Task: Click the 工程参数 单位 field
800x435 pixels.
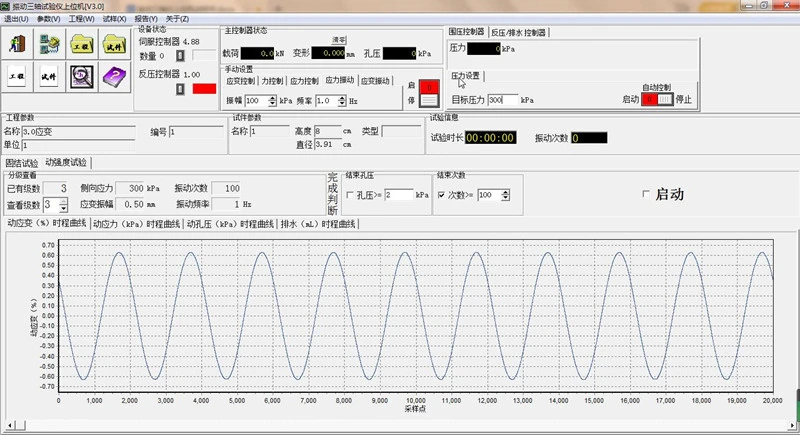Action: point(79,145)
